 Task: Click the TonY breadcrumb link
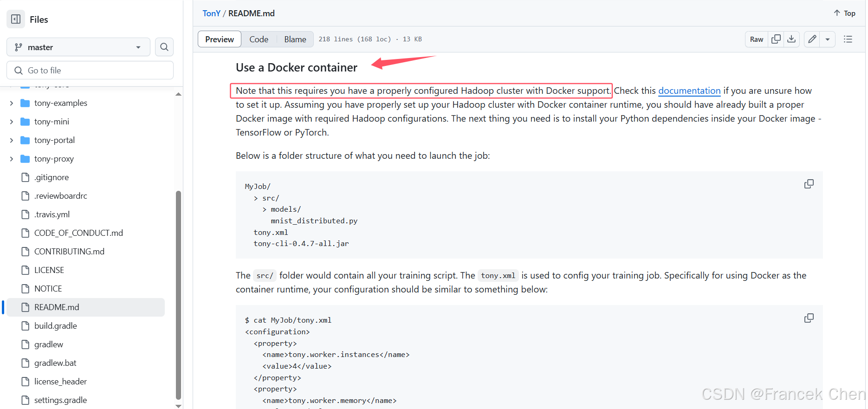[211, 13]
